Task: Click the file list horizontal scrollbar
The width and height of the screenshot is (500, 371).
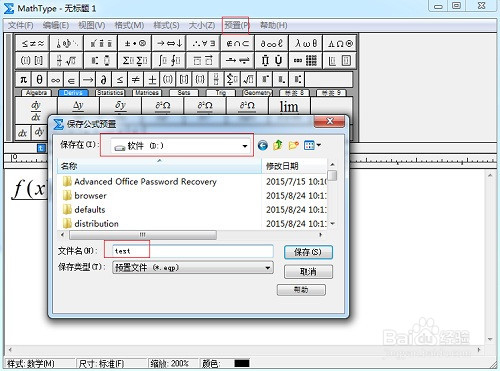Action: point(143,235)
